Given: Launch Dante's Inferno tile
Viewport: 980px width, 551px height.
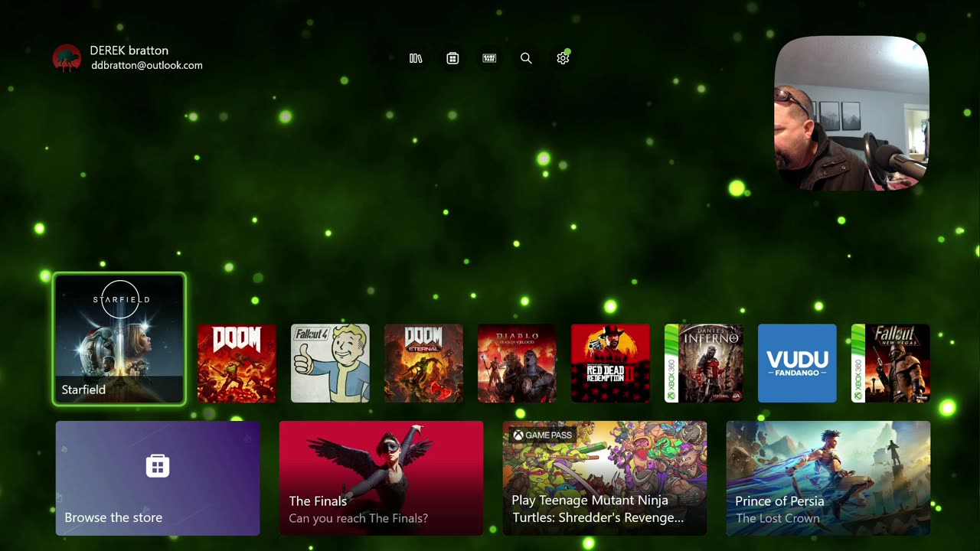Looking at the screenshot, I should (704, 363).
